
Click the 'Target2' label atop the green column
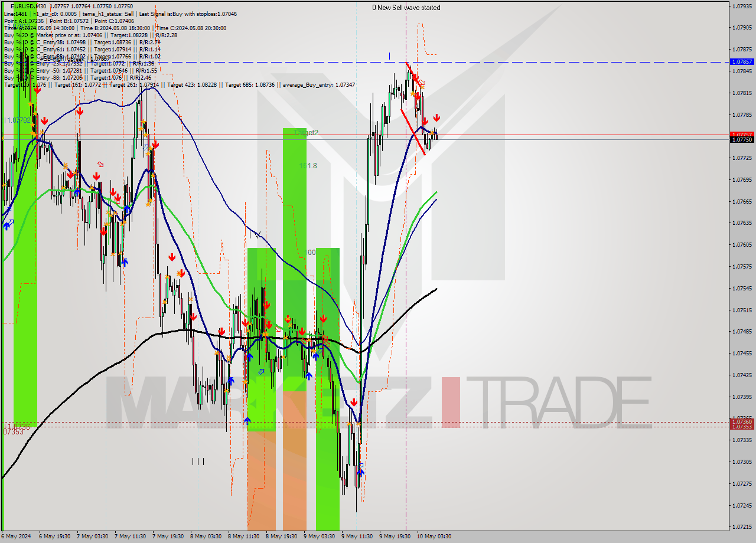pyautogui.click(x=307, y=133)
